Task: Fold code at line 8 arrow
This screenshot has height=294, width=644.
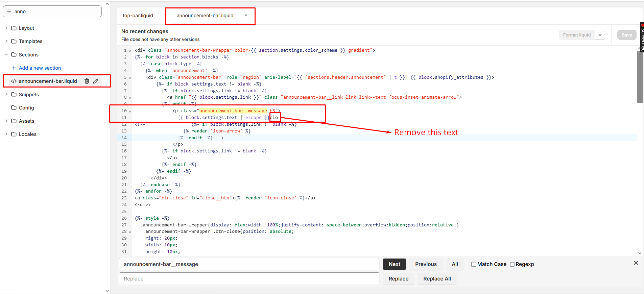Action: pyautogui.click(x=130, y=98)
